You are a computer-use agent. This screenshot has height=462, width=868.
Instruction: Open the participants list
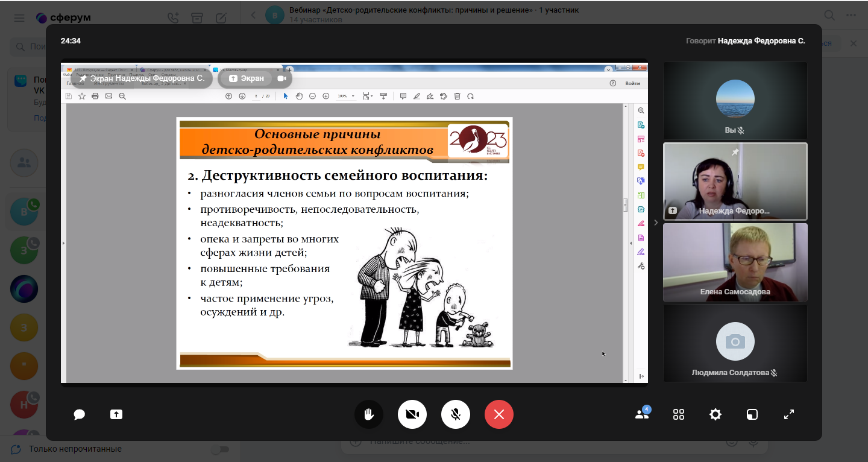point(642,414)
